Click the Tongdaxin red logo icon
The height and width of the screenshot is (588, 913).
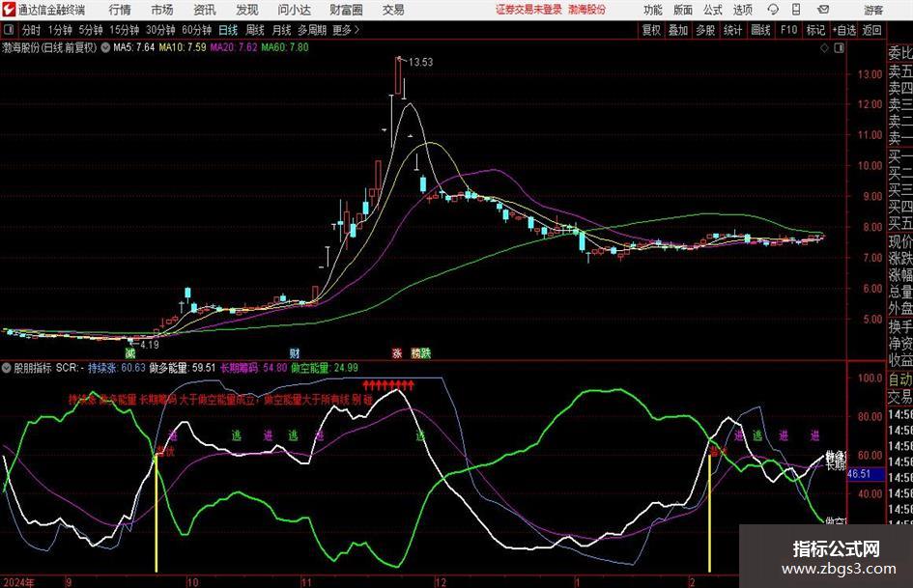8,10
